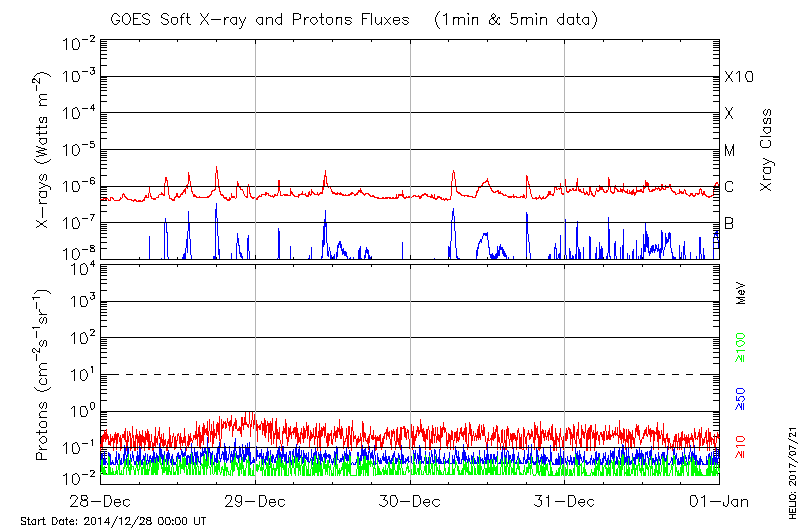Click the red ≥10 MeV legend label
800x530 pixels.
pos(741,447)
